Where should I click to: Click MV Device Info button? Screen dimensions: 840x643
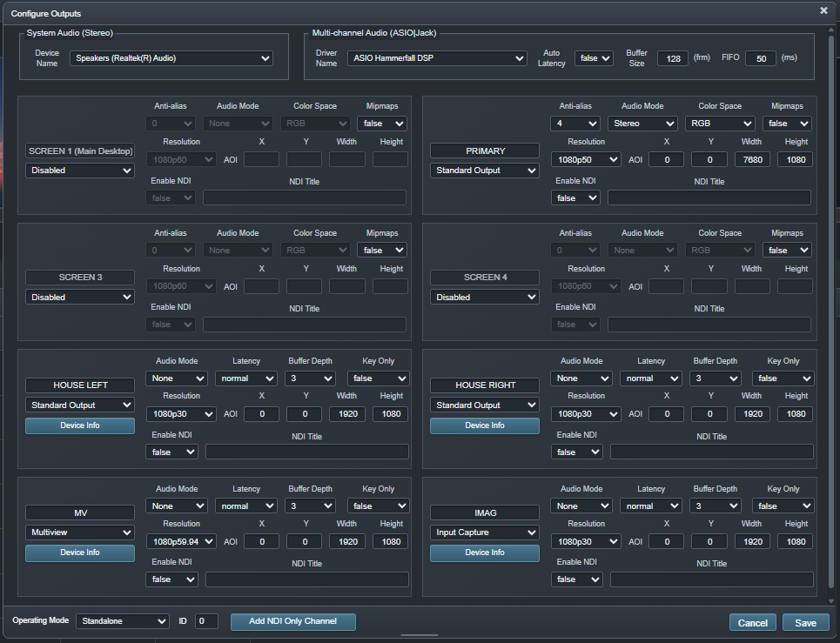pyautogui.click(x=80, y=553)
